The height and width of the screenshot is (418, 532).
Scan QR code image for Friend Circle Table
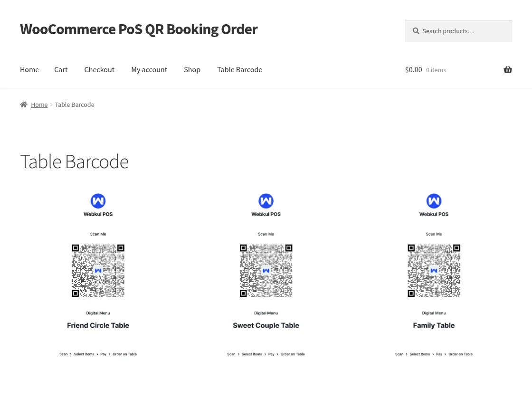click(x=98, y=270)
